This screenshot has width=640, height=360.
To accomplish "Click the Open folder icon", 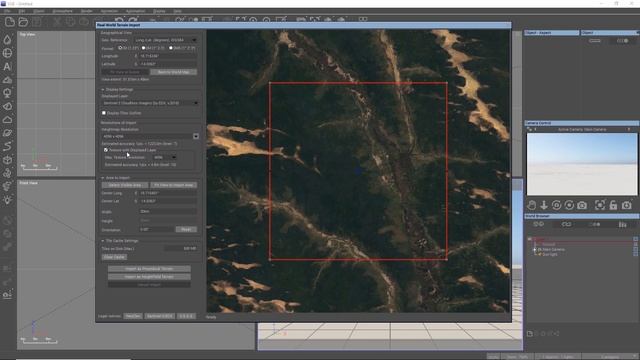I will pyautogui.click(x=23, y=22).
